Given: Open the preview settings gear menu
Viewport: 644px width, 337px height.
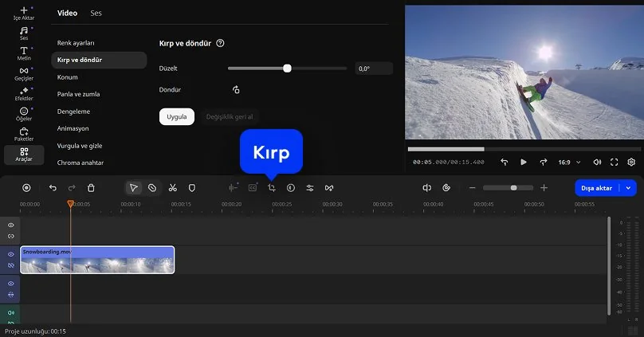Looking at the screenshot, I should pyautogui.click(x=631, y=162).
